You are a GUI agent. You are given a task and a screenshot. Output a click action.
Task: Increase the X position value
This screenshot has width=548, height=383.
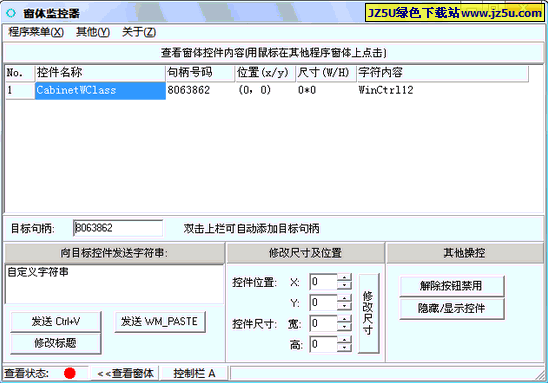point(344,278)
